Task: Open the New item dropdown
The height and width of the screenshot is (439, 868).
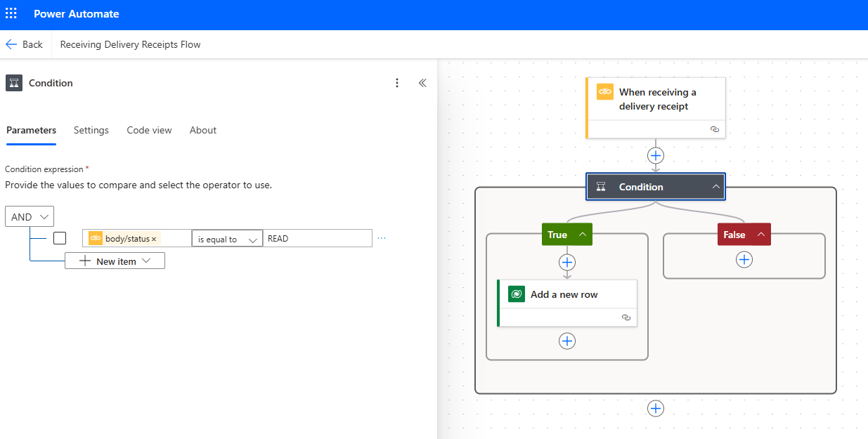Action: tap(115, 261)
